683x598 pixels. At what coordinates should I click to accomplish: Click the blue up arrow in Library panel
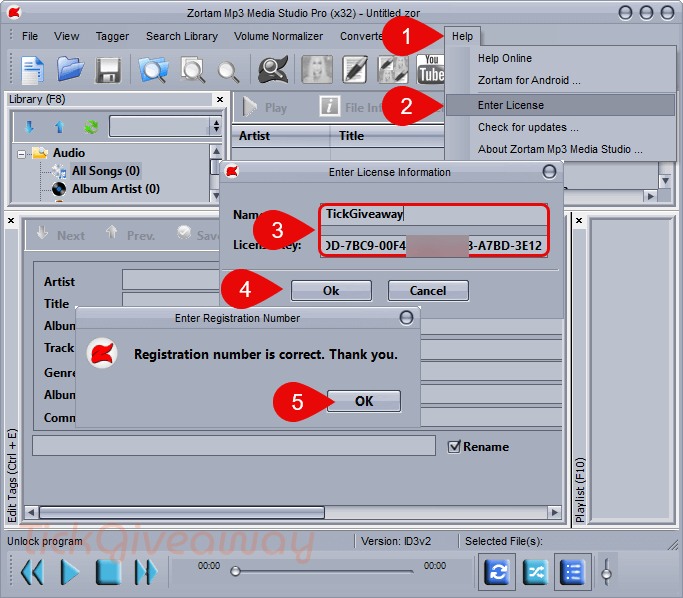60,127
